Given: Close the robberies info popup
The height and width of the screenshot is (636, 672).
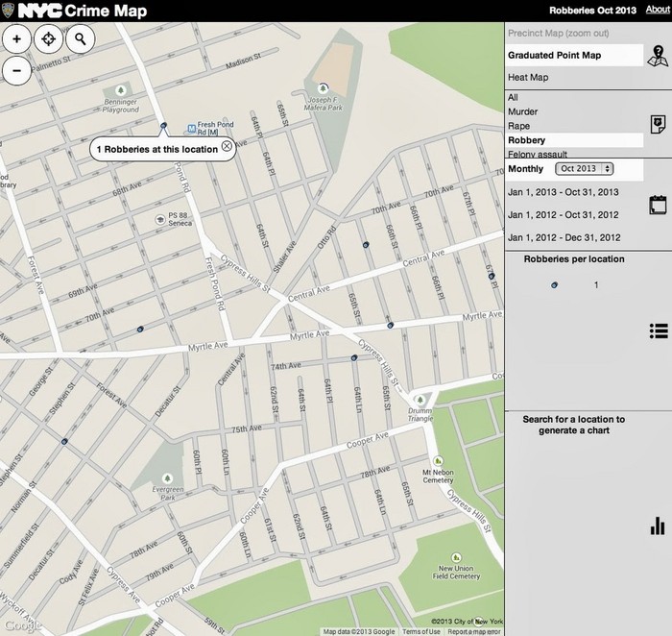Looking at the screenshot, I should tap(227, 146).
